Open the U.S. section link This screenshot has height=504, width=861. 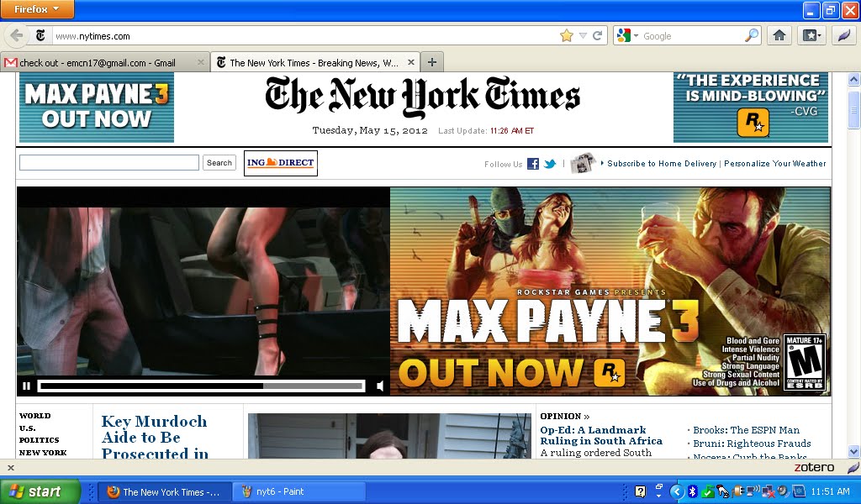28,428
